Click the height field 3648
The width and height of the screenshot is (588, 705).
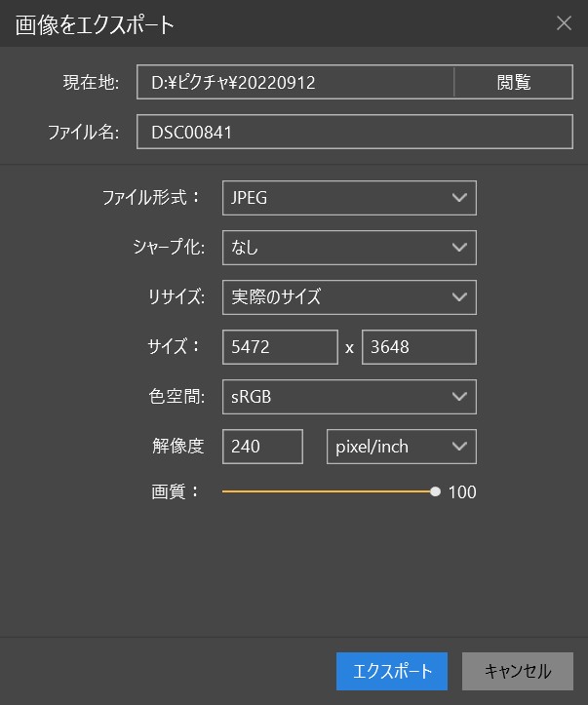pyautogui.click(x=419, y=347)
